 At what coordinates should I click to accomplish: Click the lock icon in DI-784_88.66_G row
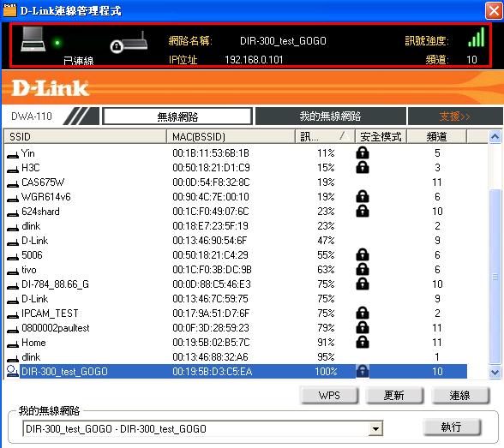363,284
